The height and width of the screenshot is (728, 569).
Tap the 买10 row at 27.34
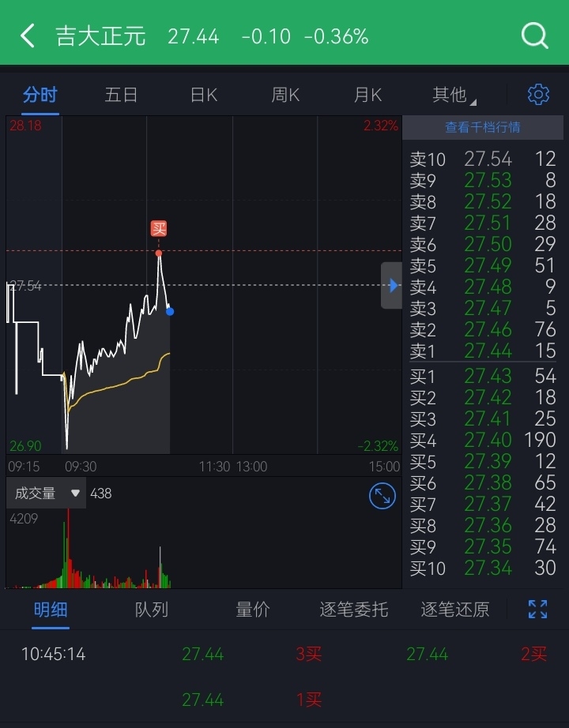[x=483, y=569]
